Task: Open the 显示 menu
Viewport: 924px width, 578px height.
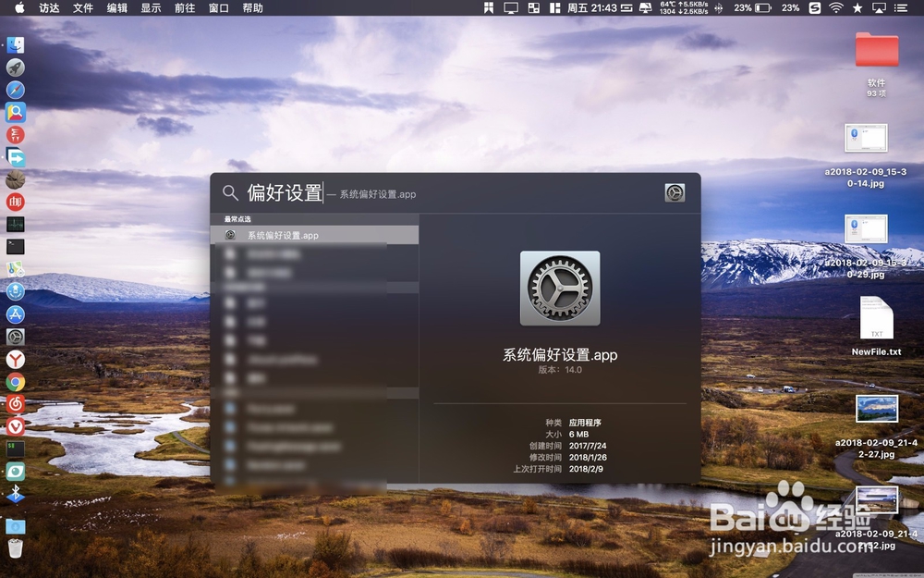Action: coord(151,7)
